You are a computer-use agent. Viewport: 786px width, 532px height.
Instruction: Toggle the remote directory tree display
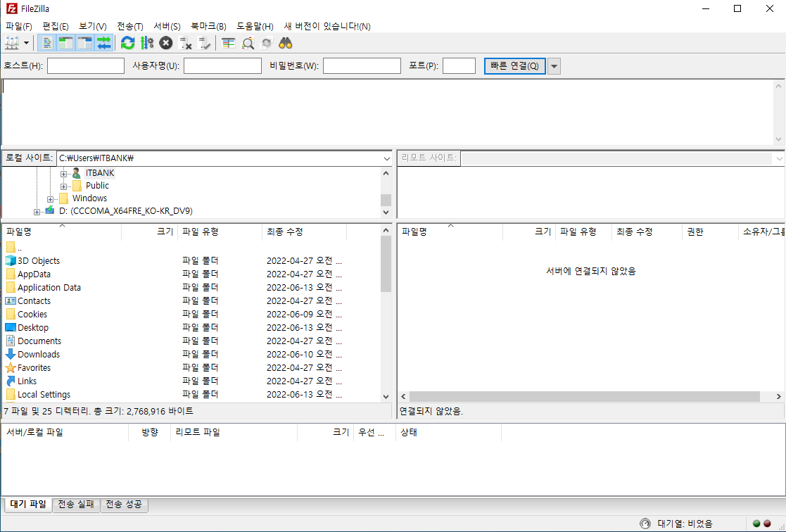tap(84, 43)
